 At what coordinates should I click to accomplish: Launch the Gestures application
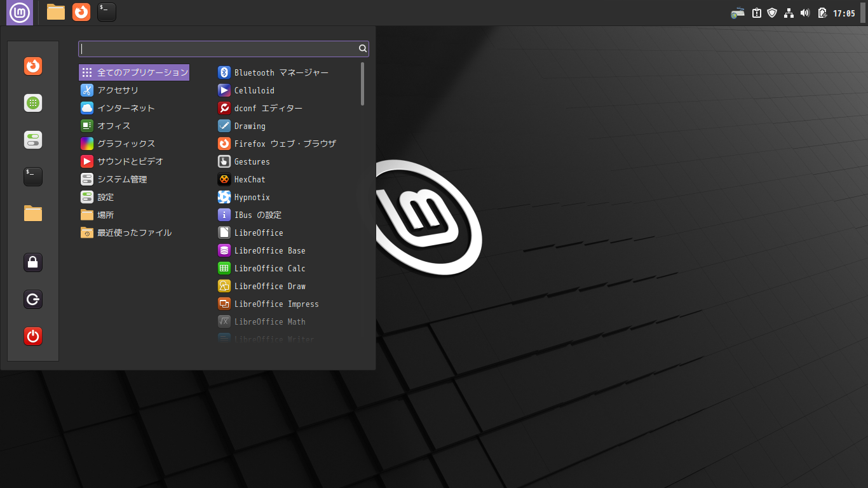coord(287,161)
